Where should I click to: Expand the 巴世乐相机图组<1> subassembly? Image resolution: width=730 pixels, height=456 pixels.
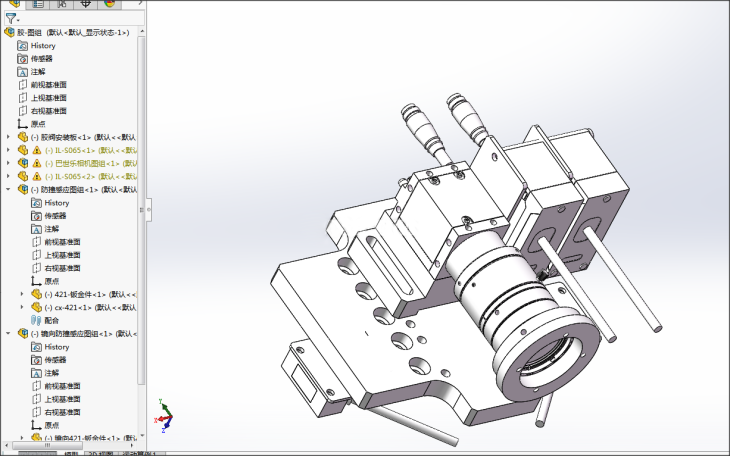[9, 163]
